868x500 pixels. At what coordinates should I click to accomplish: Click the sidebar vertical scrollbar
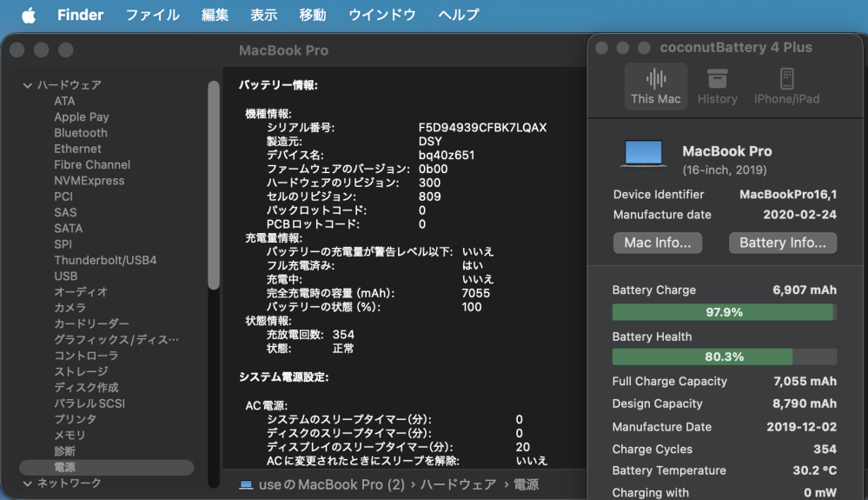pos(214,185)
